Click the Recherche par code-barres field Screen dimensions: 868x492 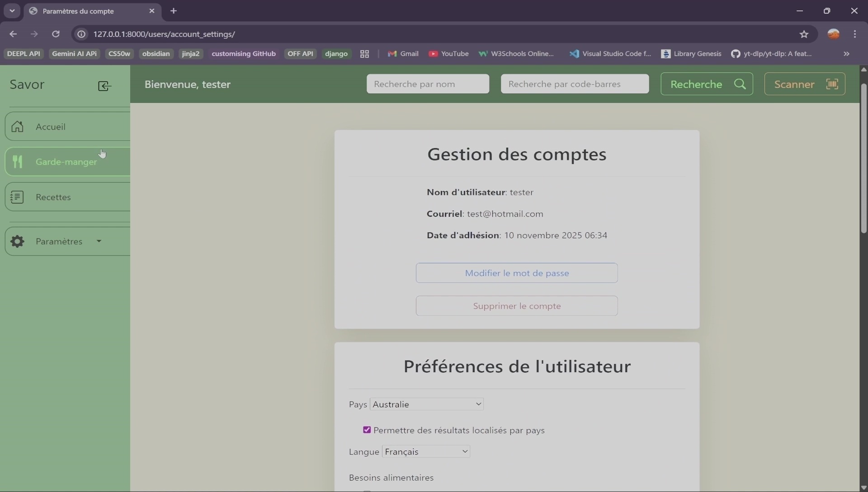[575, 84]
